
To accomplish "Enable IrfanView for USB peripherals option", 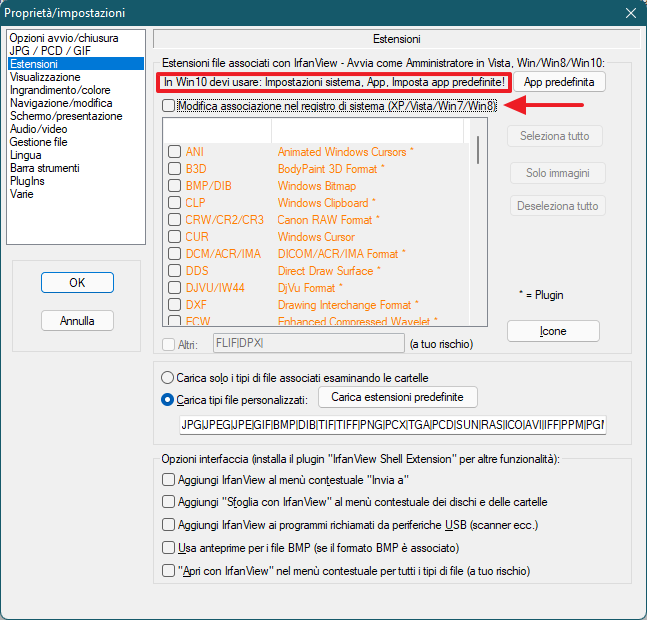I will pyautogui.click(x=168, y=525).
